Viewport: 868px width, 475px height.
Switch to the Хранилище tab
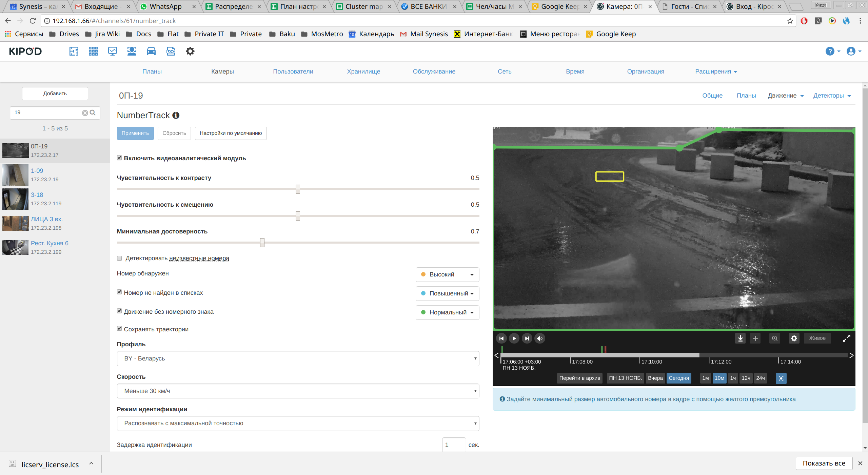point(363,71)
